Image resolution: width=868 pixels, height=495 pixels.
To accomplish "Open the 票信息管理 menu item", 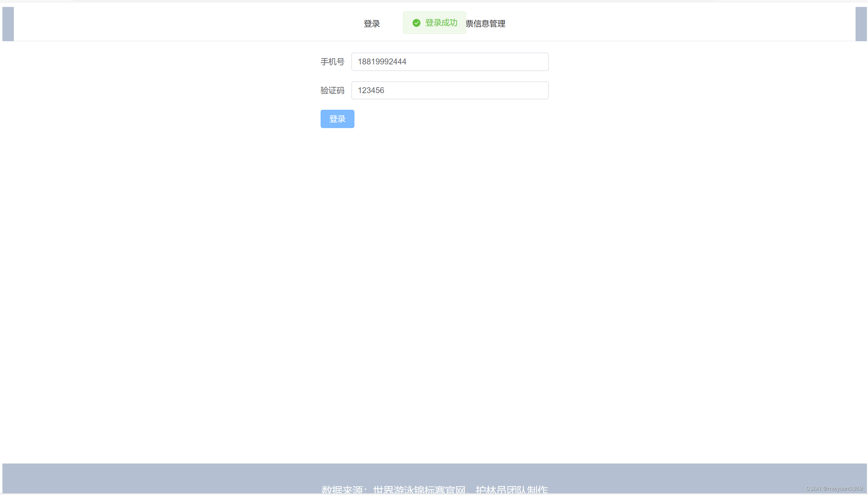I will point(486,24).
